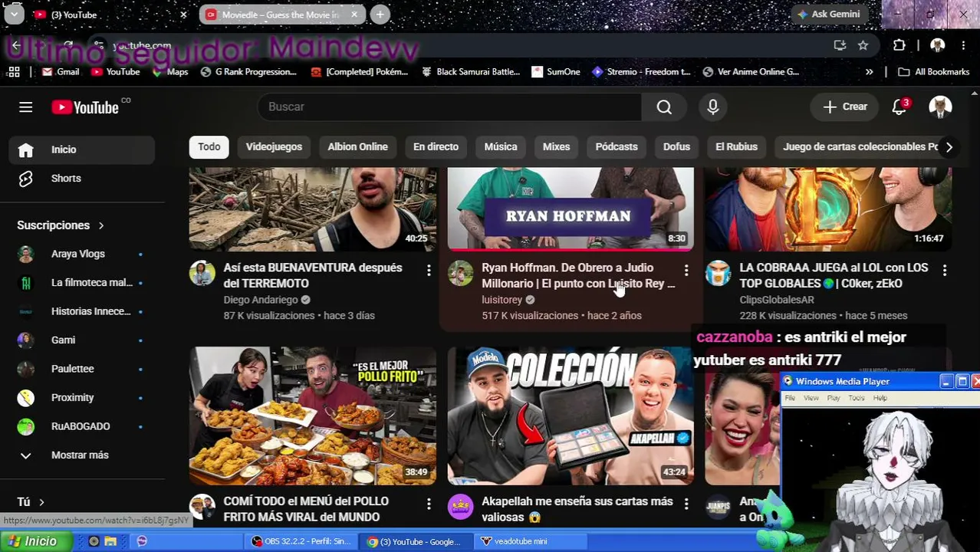Open more options for Akapellah video

coord(686,504)
